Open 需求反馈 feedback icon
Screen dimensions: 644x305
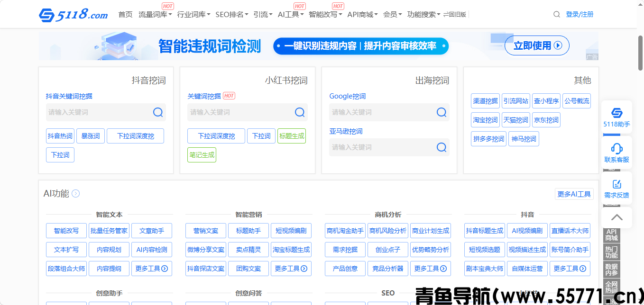tap(616, 188)
